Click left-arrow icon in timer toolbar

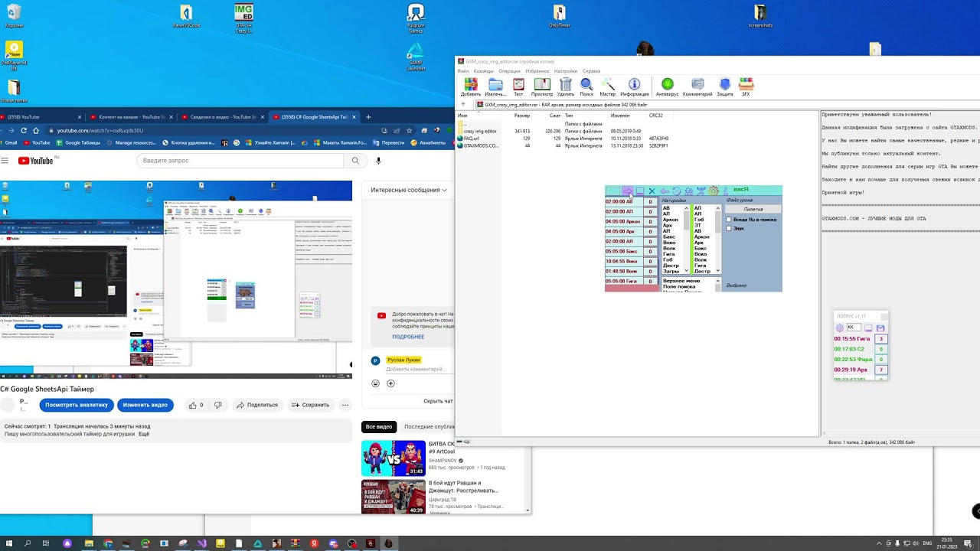[664, 191]
